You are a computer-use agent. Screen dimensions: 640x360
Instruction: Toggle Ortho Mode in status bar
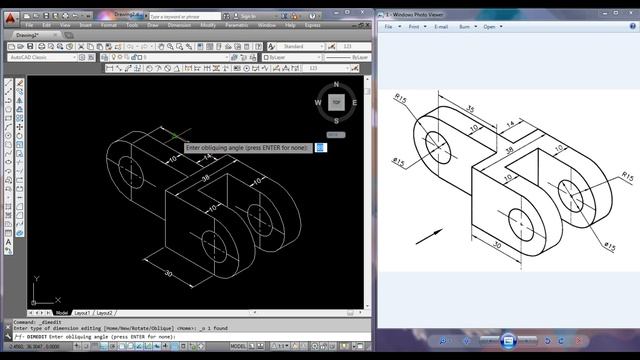[104, 347]
